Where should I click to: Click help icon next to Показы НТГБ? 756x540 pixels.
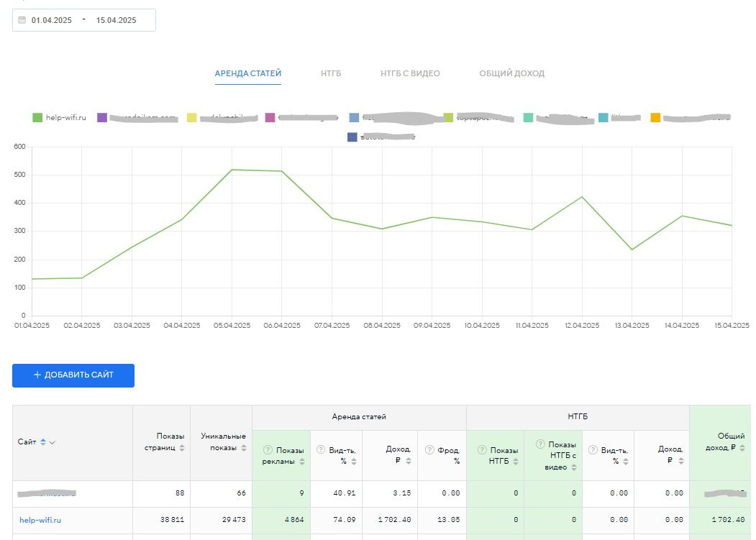482,450
